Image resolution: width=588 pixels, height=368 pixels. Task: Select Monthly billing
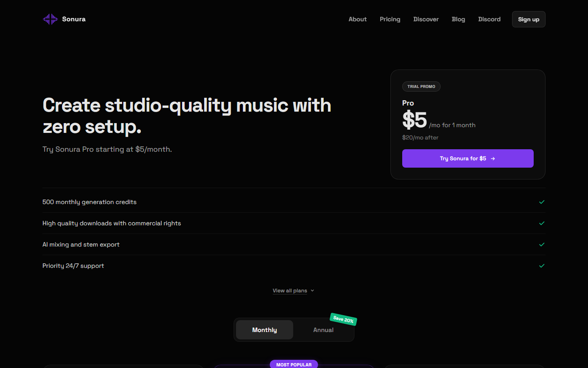coord(264,330)
